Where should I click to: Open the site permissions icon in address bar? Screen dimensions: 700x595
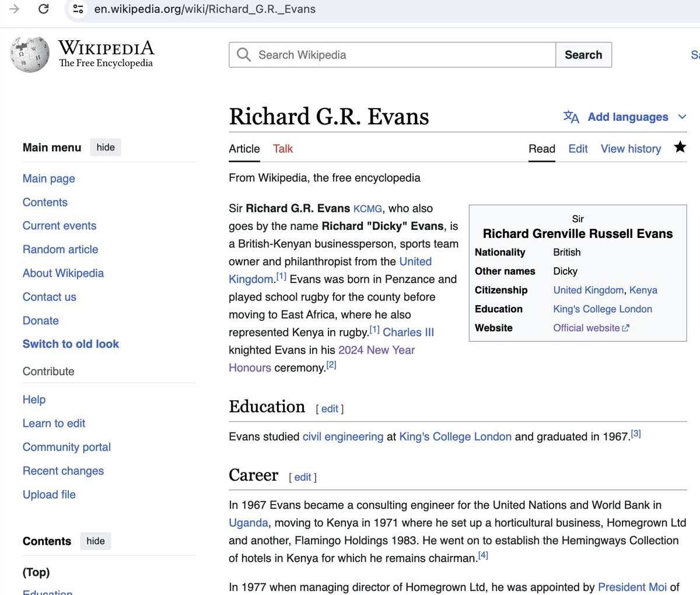coord(78,9)
